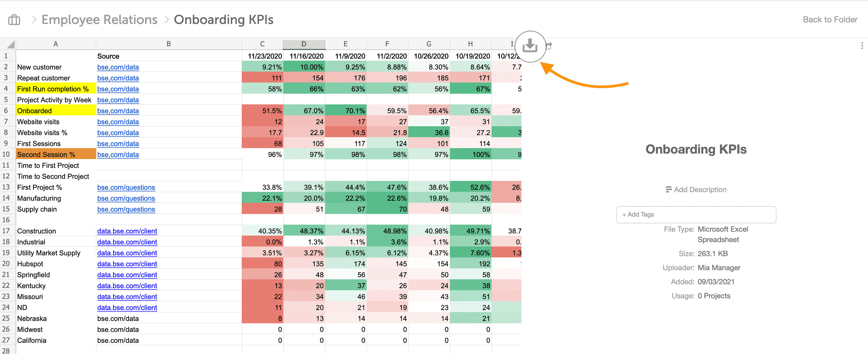Open the three-dot more options menu

(862, 46)
